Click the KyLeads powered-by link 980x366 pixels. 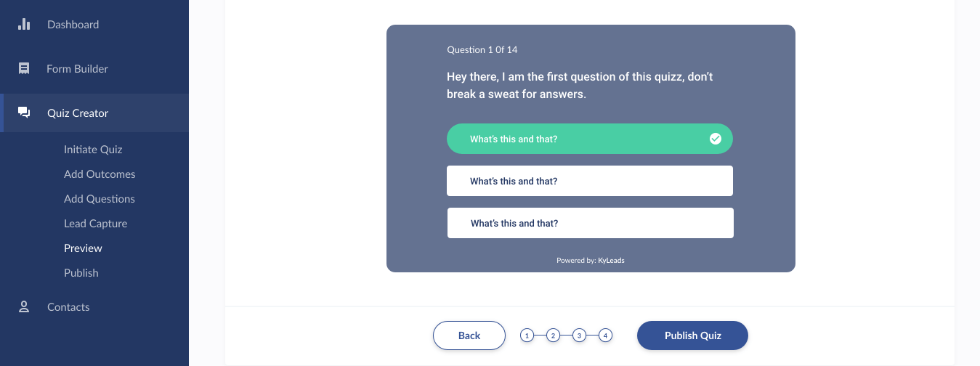pos(611,260)
